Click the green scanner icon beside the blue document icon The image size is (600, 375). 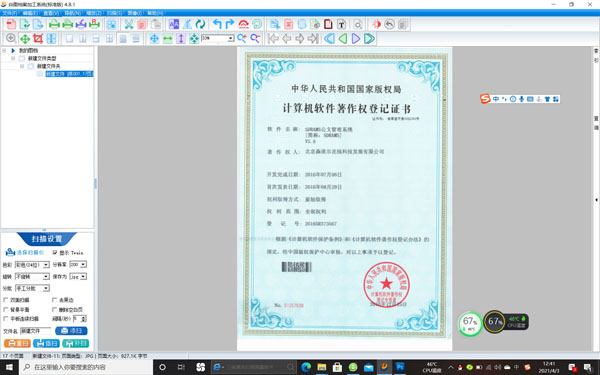[54, 24]
